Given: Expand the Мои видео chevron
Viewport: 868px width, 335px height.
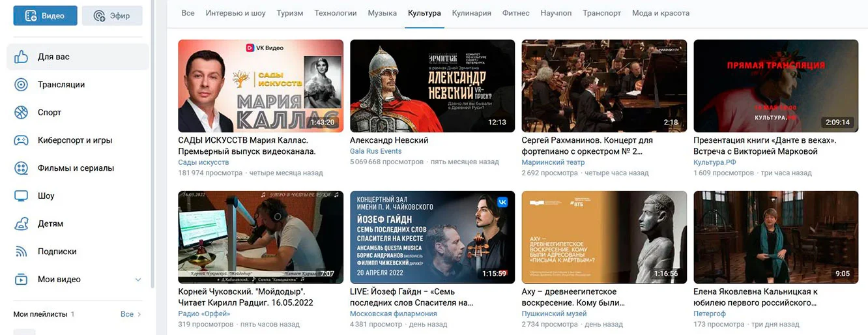Looking at the screenshot, I should tap(137, 280).
